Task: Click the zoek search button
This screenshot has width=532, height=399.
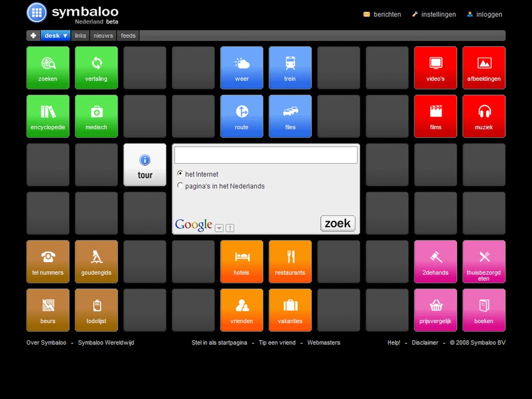Action: pos(338,223)
